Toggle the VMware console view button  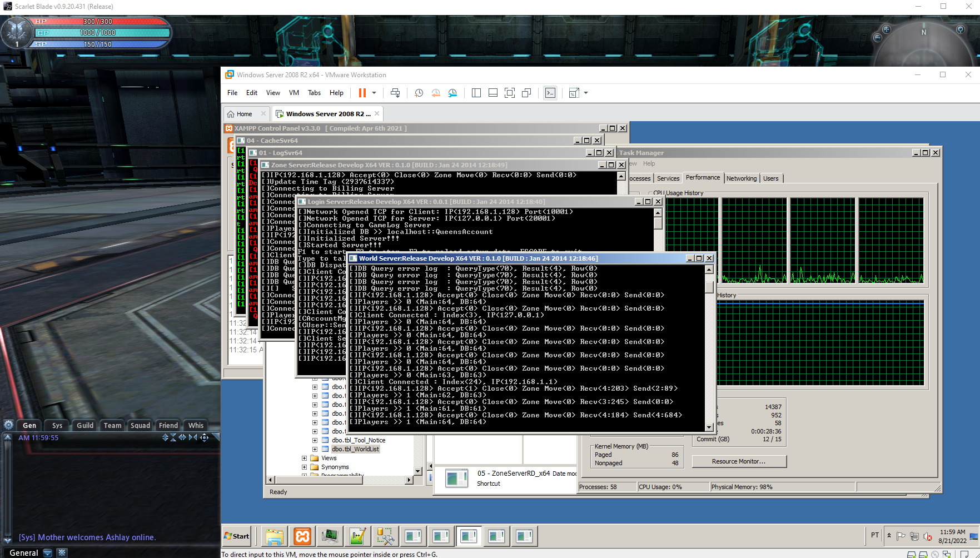(550, 93)
